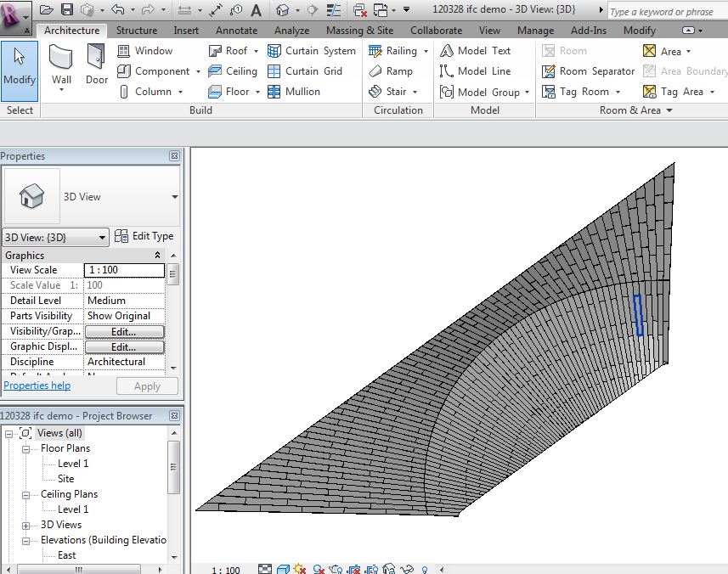Toggle visual style cube in view control bar
Screen dimensions: 728x574
(283, 569)
